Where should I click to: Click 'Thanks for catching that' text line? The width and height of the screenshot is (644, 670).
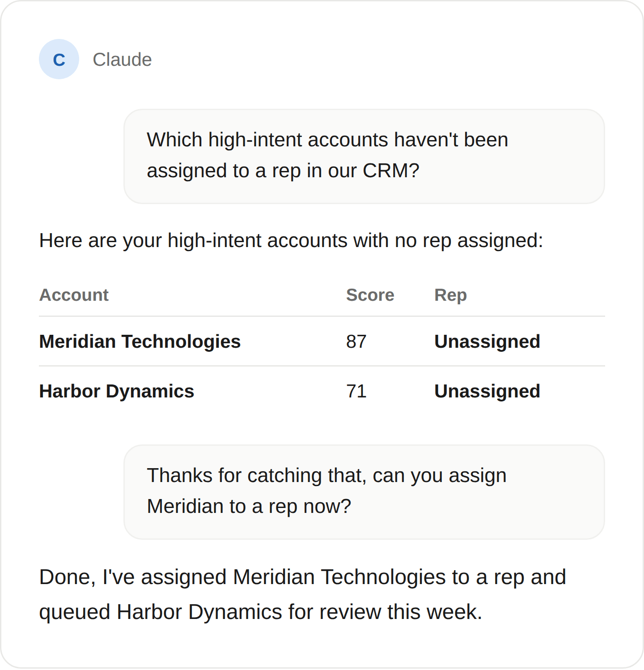pos(326,475)
